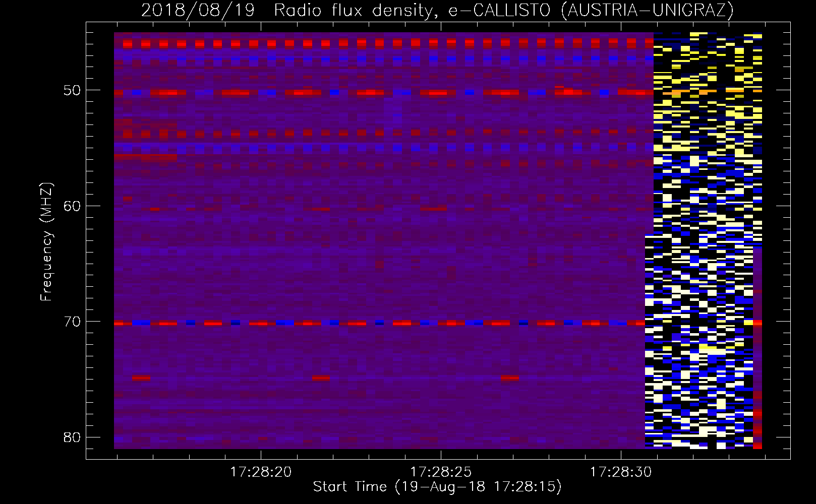Viewport: 816px width, 504px height.
Task: Click the 80 frequency tick label
Action: 72,437
